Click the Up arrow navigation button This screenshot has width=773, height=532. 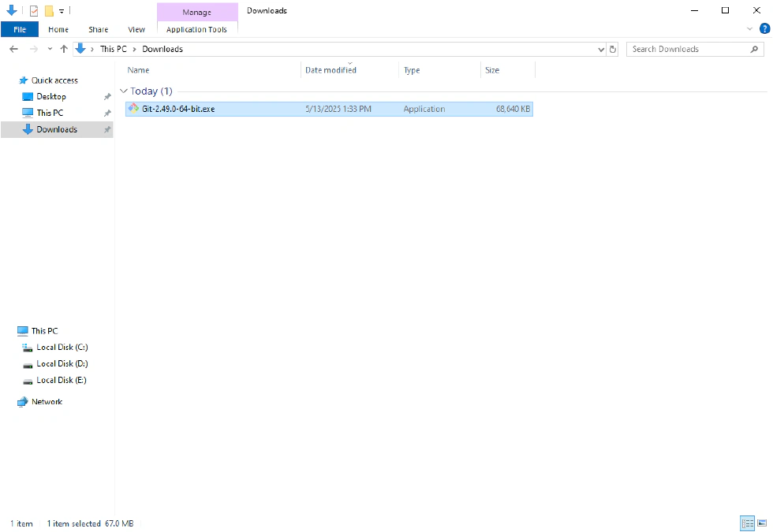tap(64, 49)
